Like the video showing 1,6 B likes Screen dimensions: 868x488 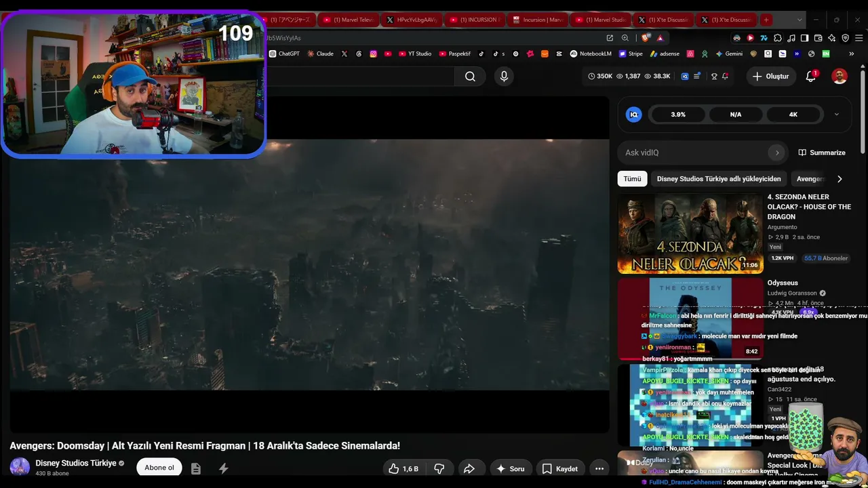pos(403,468)
